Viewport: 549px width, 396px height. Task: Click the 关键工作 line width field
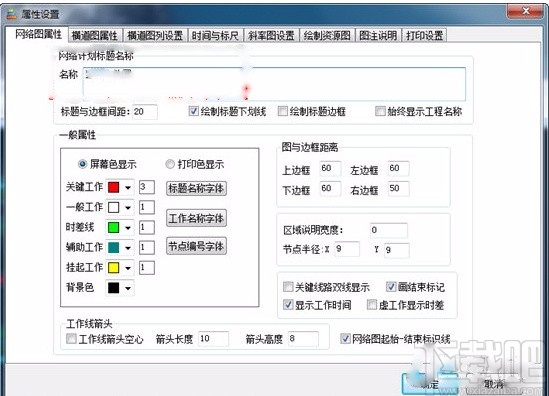click(x=147, y=187)
